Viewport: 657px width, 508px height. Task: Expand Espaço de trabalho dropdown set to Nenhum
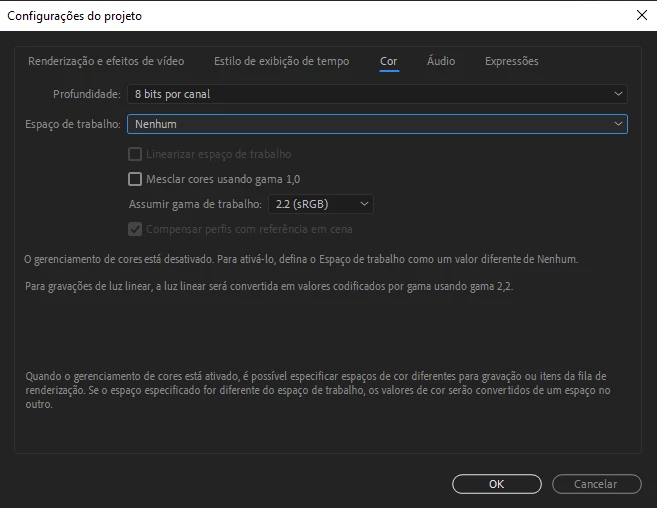click(377, 124)
